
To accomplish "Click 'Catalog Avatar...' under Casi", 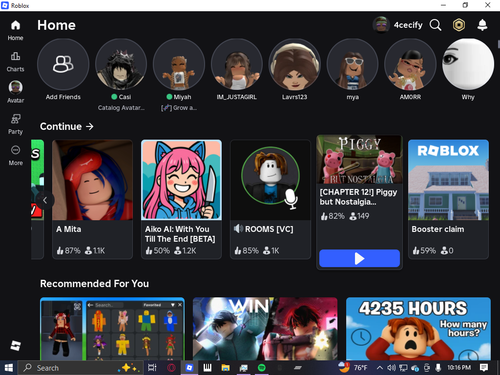I will coord(121,108).
